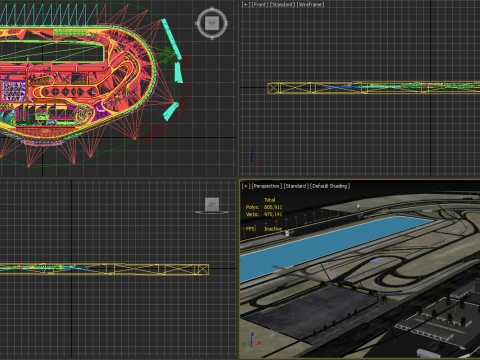Image resolution: width=480 pixels, height=360 pixels.
Task: Click the XYZ axis tripod in Front viewport
Action: point(257,159)
